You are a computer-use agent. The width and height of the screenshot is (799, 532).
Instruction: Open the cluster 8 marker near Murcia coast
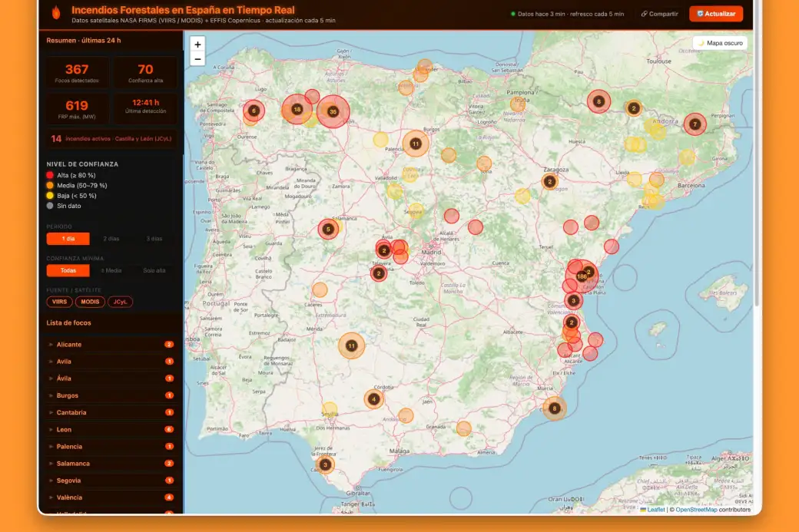click(x=555, y=408)
